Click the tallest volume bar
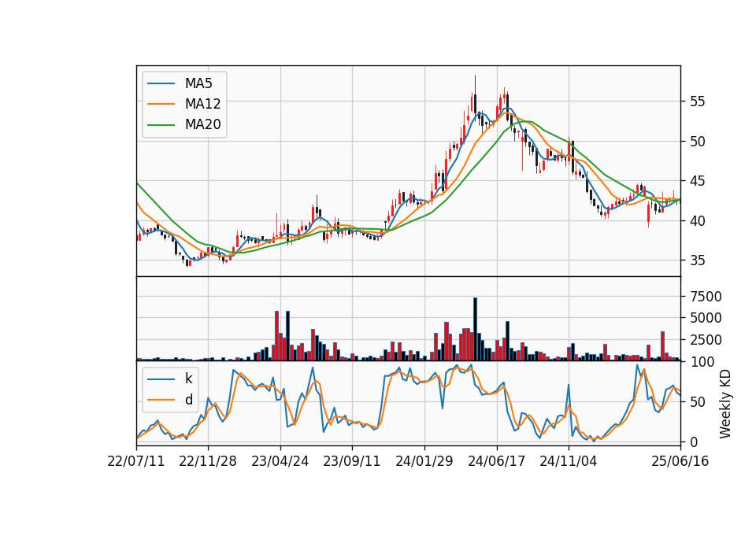Viewport: 756px width, 543px height. click(x=475, y=329)
